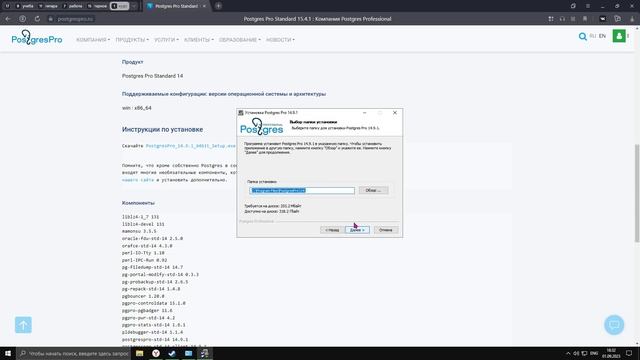Click the bookmark icon in browser toolbar
The height and width of the screenshot is (360, 640).
(x=584, y=19)
